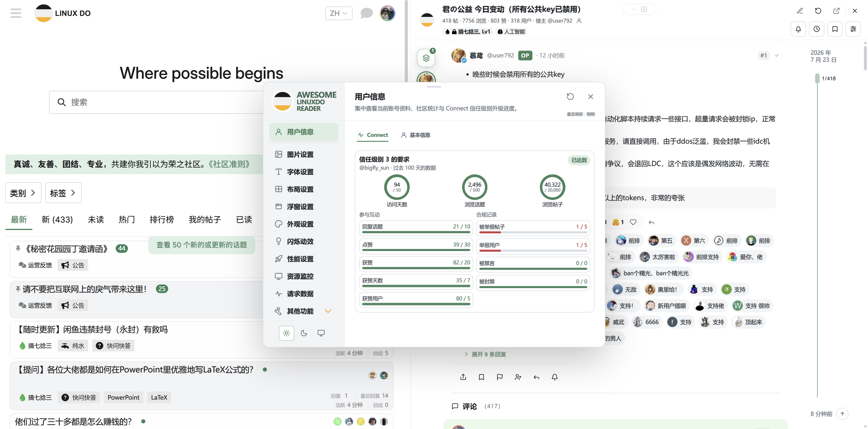Viewport: 868px width, 429px height.
Task: Open 布局设置 in reader sidebar
Action: point(303,189)
